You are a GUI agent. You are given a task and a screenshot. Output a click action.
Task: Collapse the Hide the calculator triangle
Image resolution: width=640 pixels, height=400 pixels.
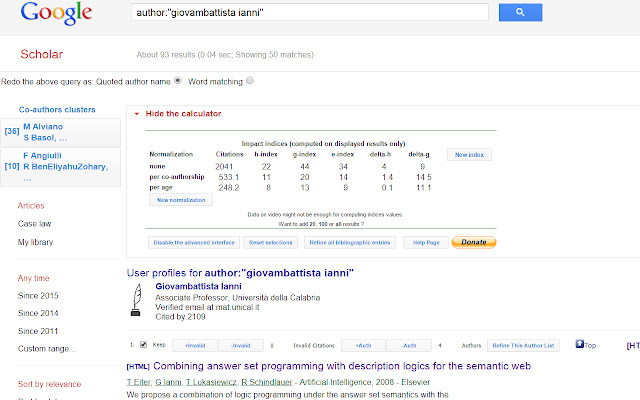(x=137, y=114)
